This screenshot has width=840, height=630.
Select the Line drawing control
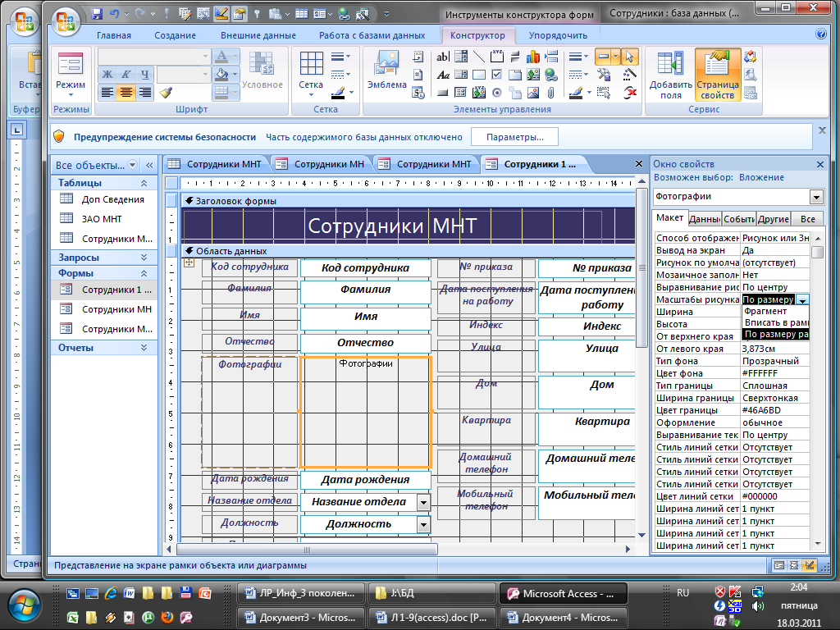[479, 57]
